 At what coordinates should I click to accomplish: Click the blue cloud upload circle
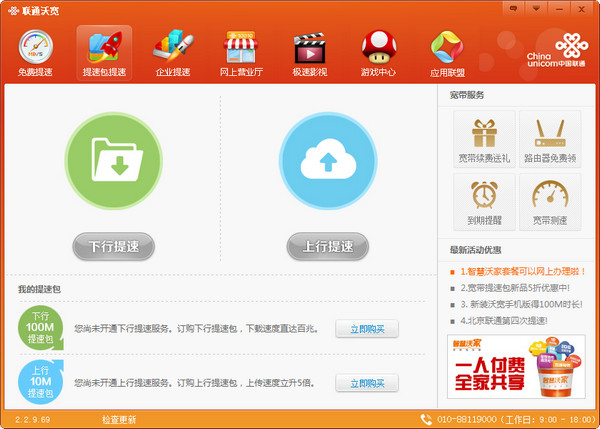tap(328, 160)
